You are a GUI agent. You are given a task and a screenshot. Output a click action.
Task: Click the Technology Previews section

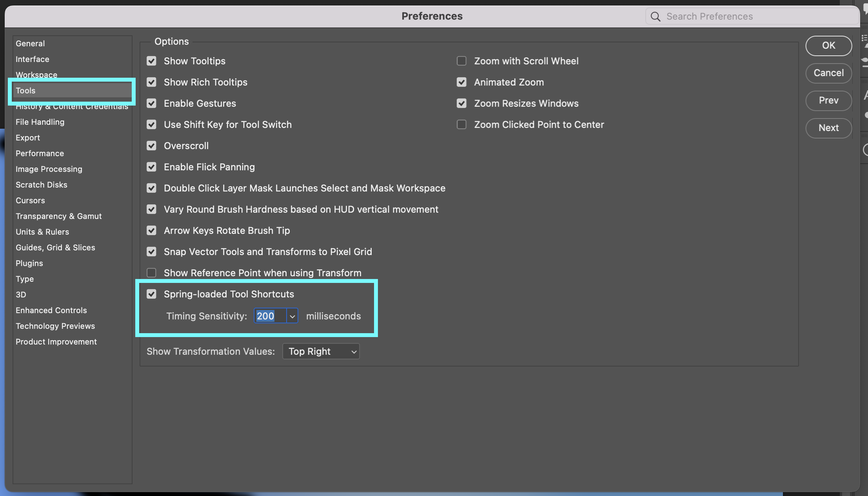click(x=55, y=325)
